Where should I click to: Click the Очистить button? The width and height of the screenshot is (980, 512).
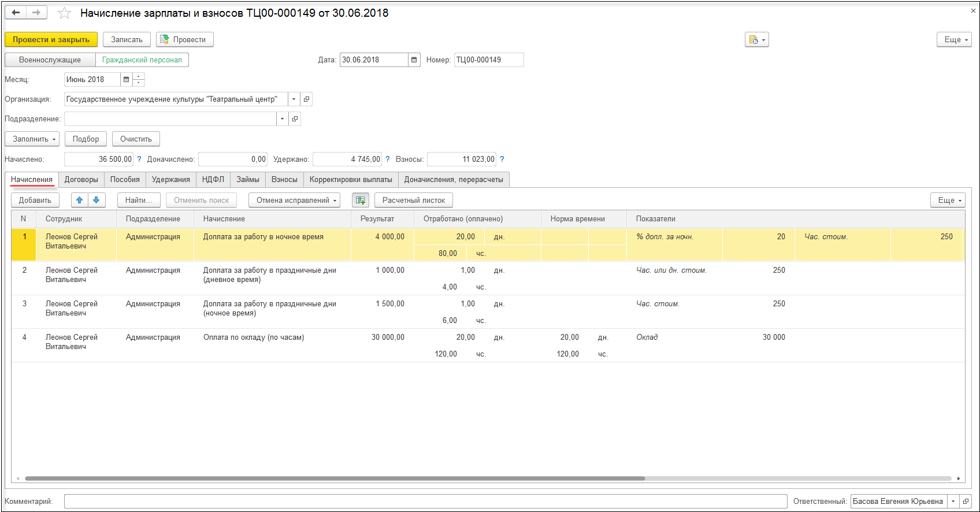coord(136,139)
